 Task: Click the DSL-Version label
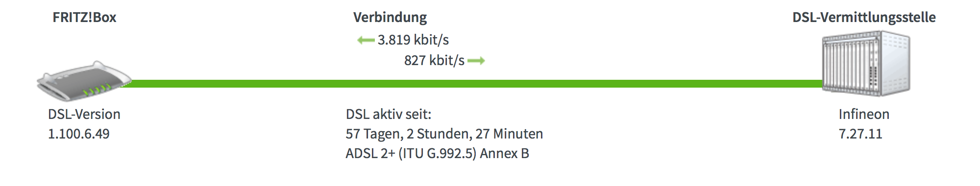[84, 114]
